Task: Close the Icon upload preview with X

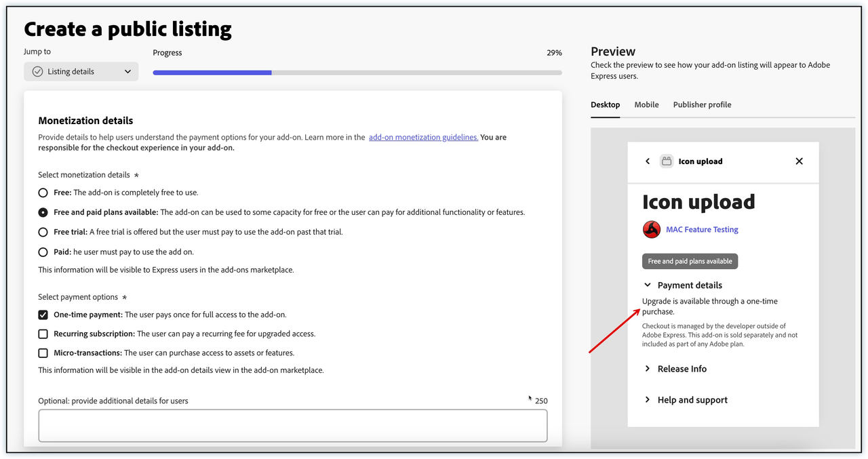Action: tap(799, 161)
